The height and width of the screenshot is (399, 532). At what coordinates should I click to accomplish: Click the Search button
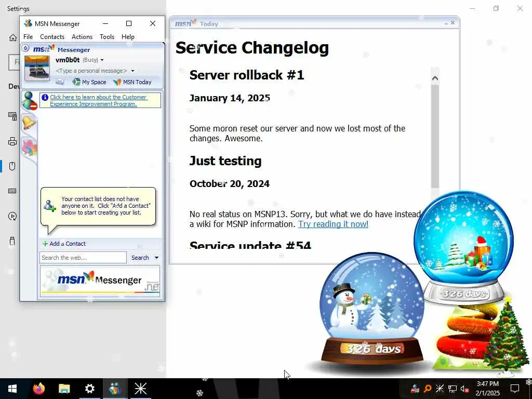point(140,258)
